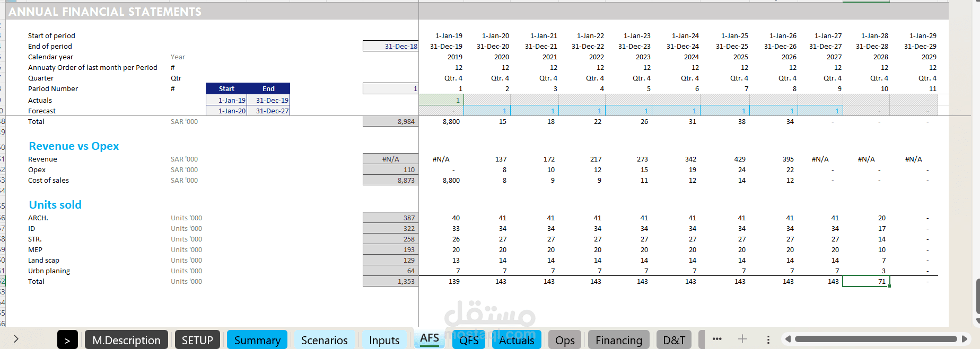Click horizontal scrollbar left arrow

coord(788,339)
